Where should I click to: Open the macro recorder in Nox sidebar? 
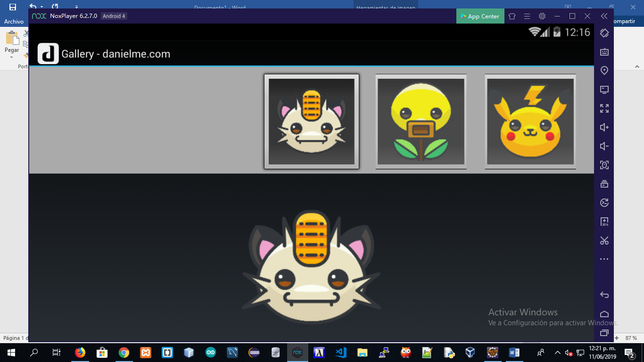point(604,203)
